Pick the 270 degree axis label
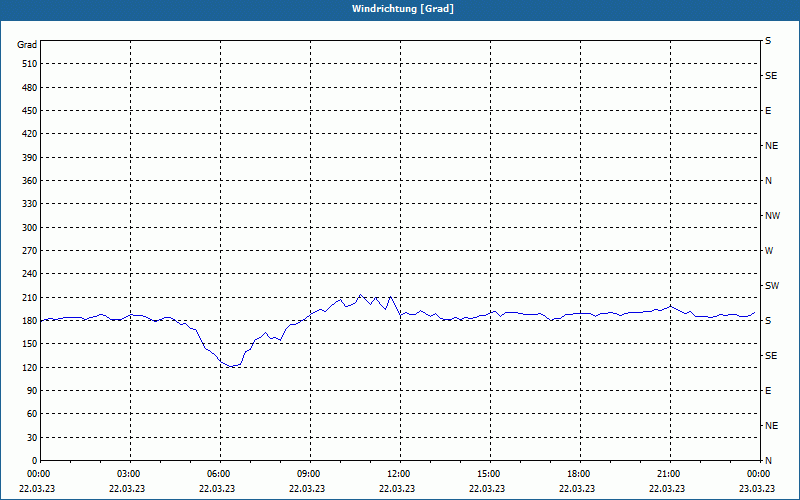800x500 pixels. [x=29, y=251]
